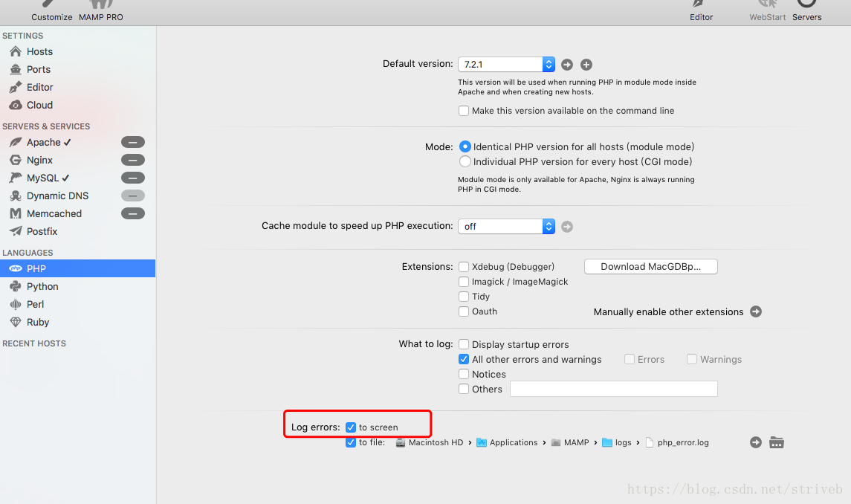Click Applications folder in log path
Image resolution: width=851 pixels, height=504 pixels.
[x=507, y=442]
